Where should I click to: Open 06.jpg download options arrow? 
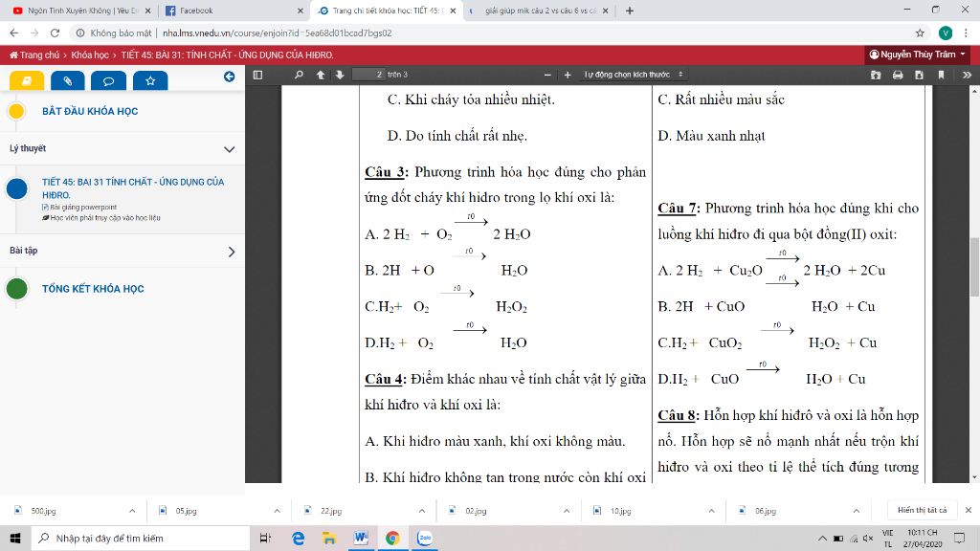[857, 511]
